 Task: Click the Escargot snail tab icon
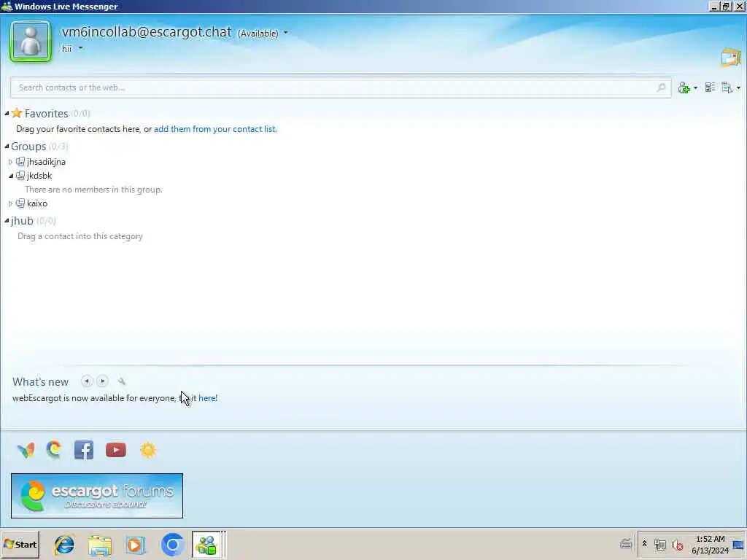point(54,449)
